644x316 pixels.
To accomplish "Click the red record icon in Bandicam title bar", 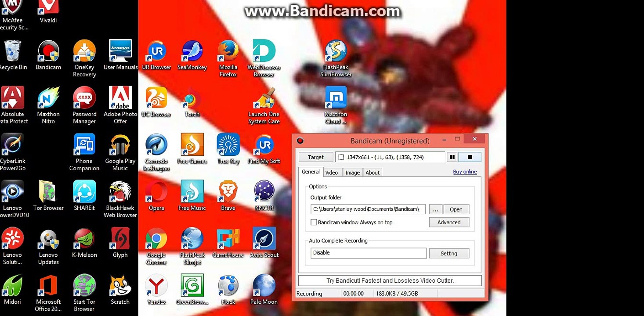I will point(300,141).
